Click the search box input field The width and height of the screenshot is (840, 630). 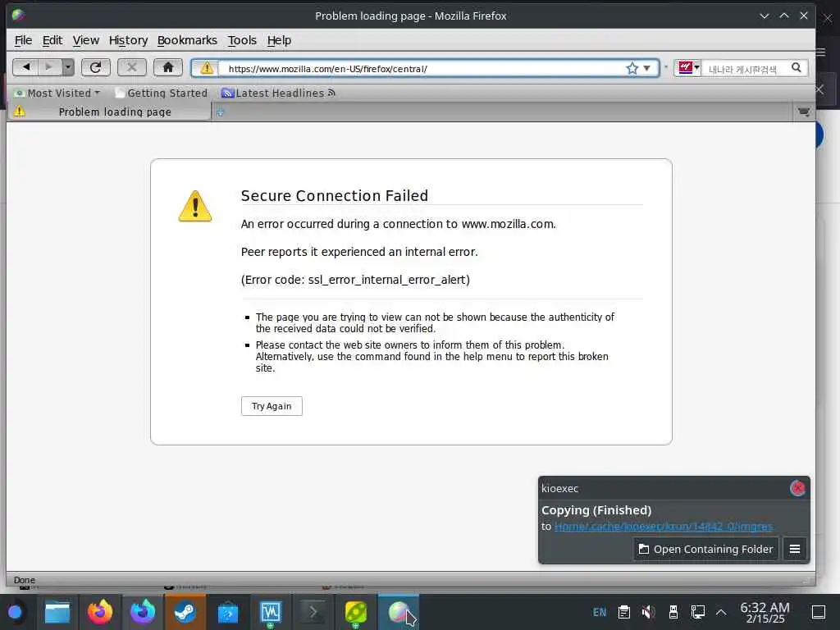point(745,69)
